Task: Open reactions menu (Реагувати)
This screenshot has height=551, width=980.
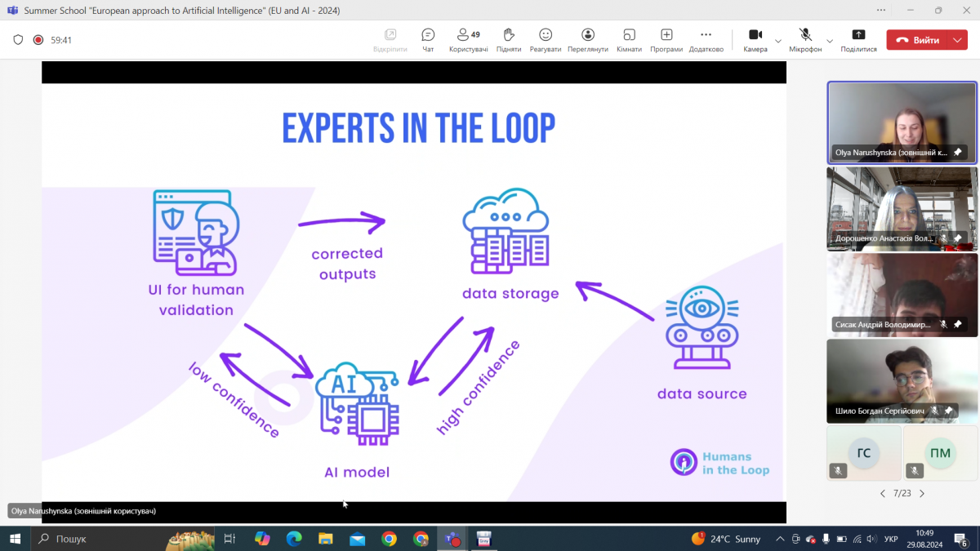Action: point(546,39)
